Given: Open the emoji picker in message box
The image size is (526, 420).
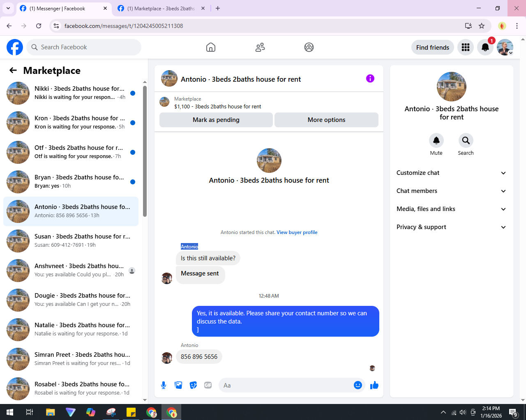Looking at the screenshot, I should (x=358, y=385).
